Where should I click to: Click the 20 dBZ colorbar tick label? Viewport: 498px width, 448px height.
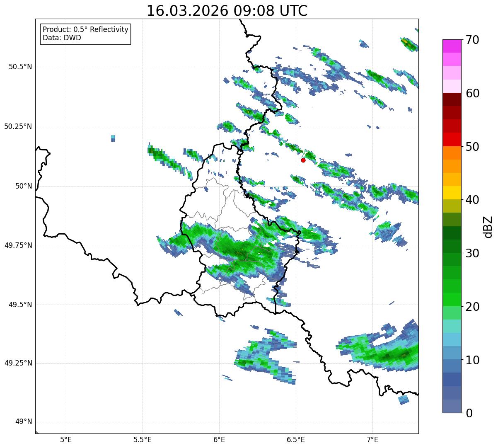[x=472, y=307]
